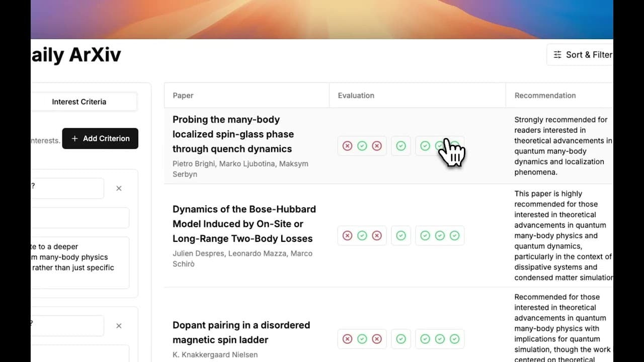Click the first check of the last group in the Bose-Hubbard row
Image resolution: width=644 pixels, height=362 pixels.
425,235
